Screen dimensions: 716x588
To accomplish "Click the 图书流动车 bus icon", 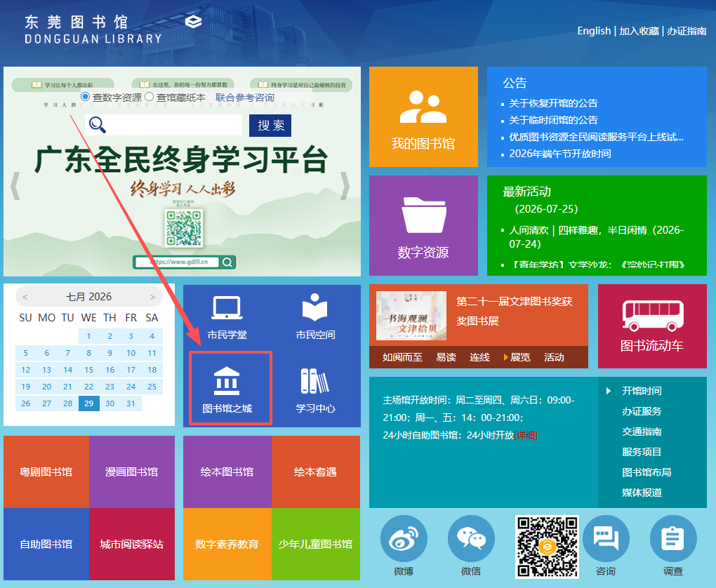I will point(653,316).
